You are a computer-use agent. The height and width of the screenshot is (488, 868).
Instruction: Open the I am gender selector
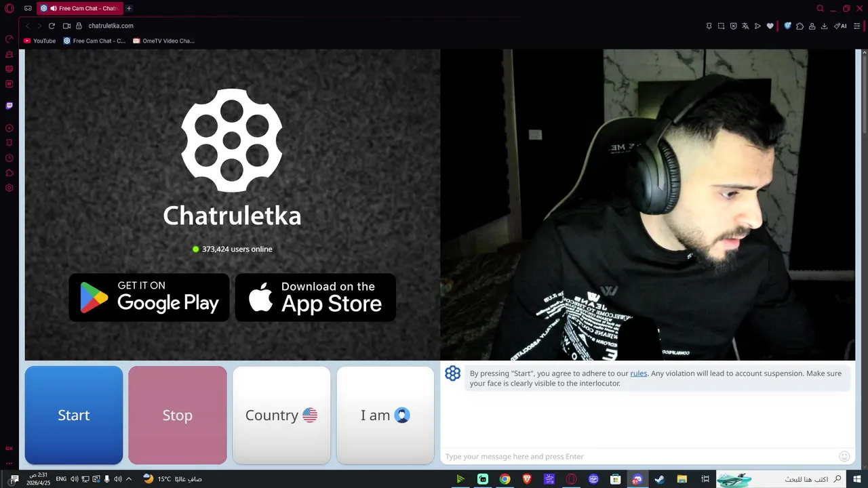click(385, 415)
